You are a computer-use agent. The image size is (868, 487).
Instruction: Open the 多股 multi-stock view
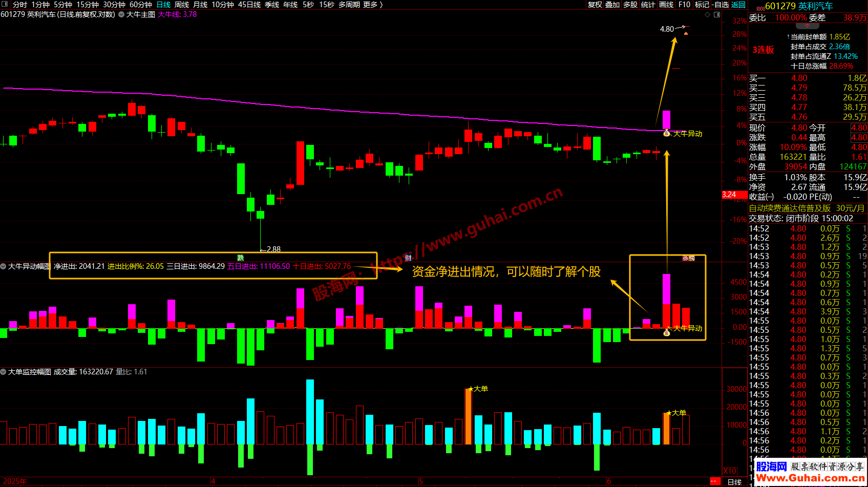point(630,5)
